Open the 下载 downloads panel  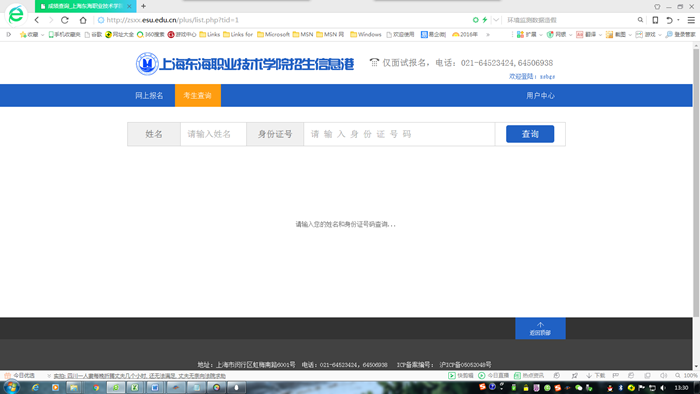click(x=596, y=376)
